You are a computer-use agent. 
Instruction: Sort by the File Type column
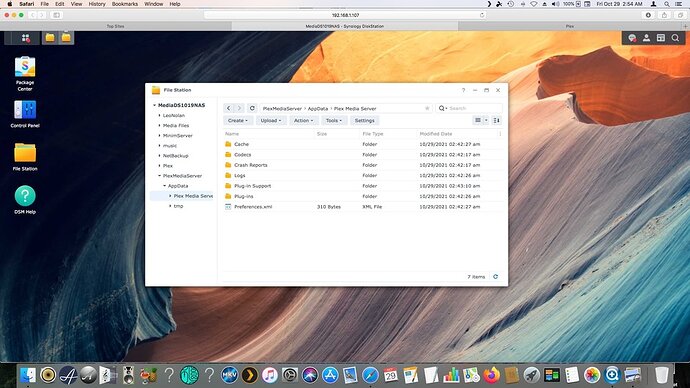[373, 134]
